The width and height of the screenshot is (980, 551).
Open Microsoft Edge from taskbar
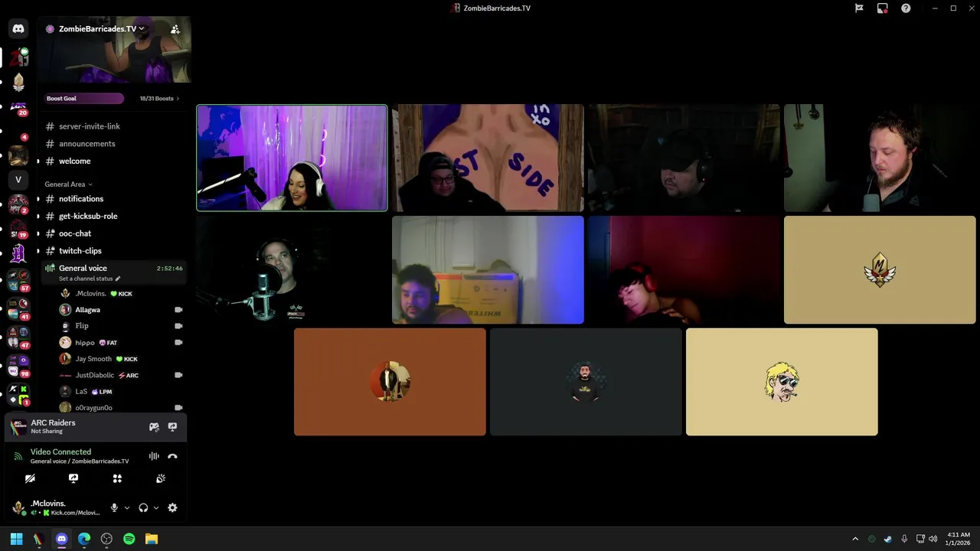pyautogui.click(x=84, y=539)
